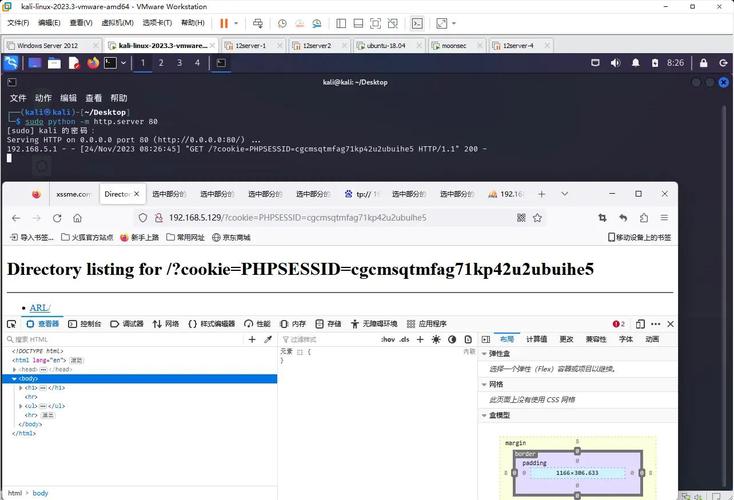Switch to the 控制台 console tab
Viewport: 734px width, 500px height.
point(84,324)
